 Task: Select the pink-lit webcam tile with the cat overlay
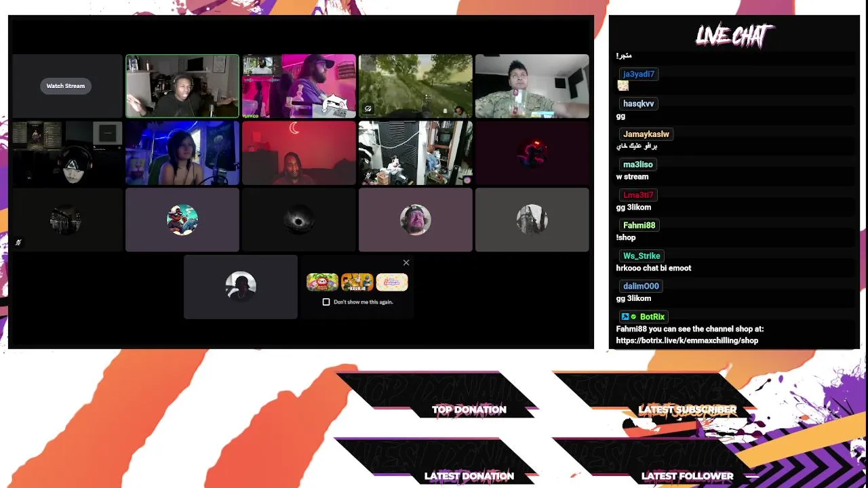pyautogui.click(x=299, y=86)
